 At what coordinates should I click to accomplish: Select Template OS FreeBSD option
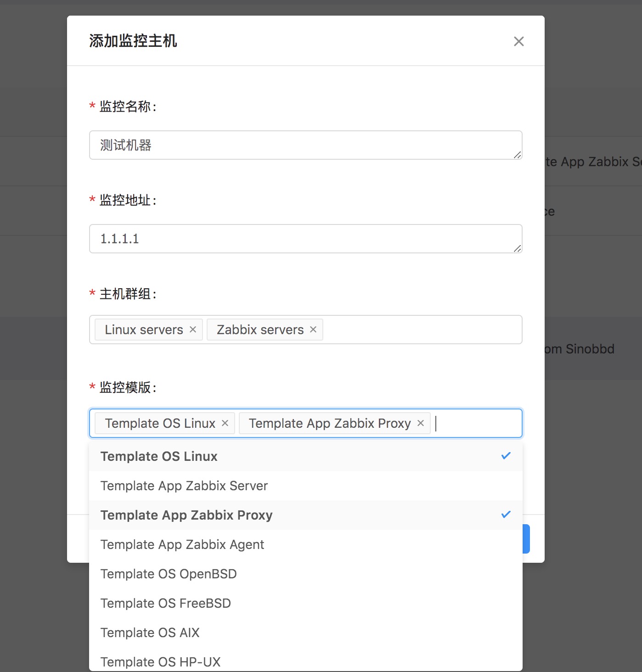(x=306, y=603)
